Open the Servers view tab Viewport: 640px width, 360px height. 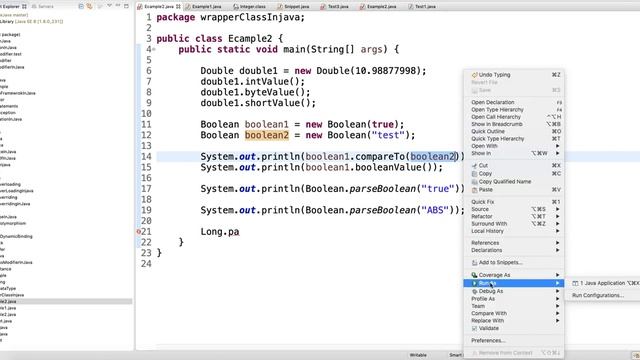[42, 7]
